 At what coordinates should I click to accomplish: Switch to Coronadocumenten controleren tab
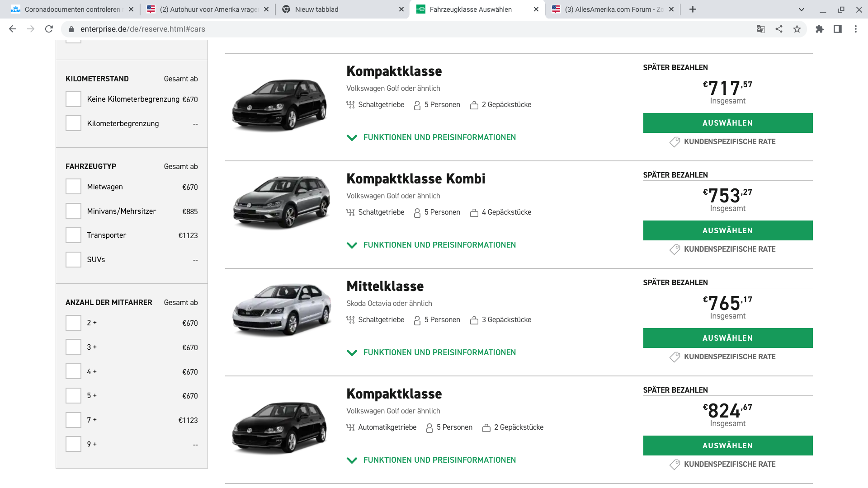tap(72, 9)
